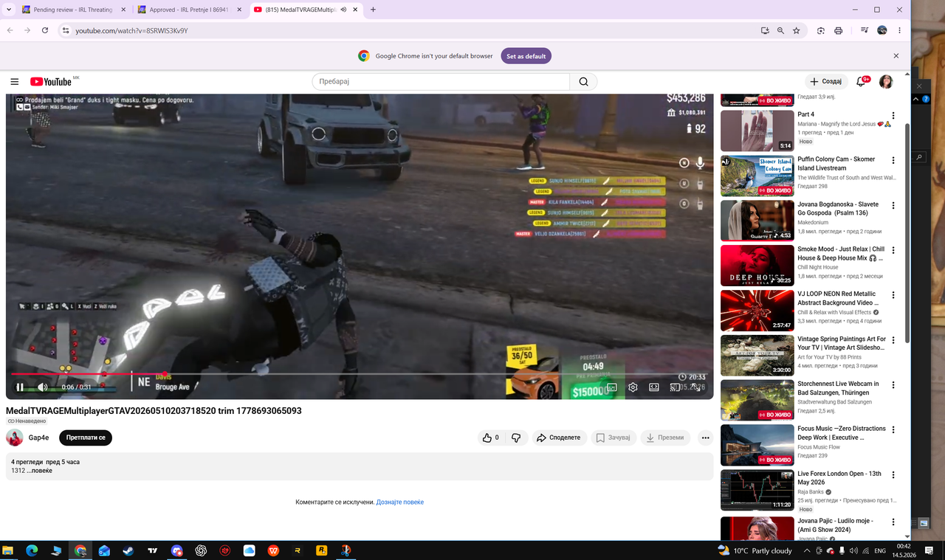Download the video with Преземи
The image size is (945, 560).
(665, 438)
